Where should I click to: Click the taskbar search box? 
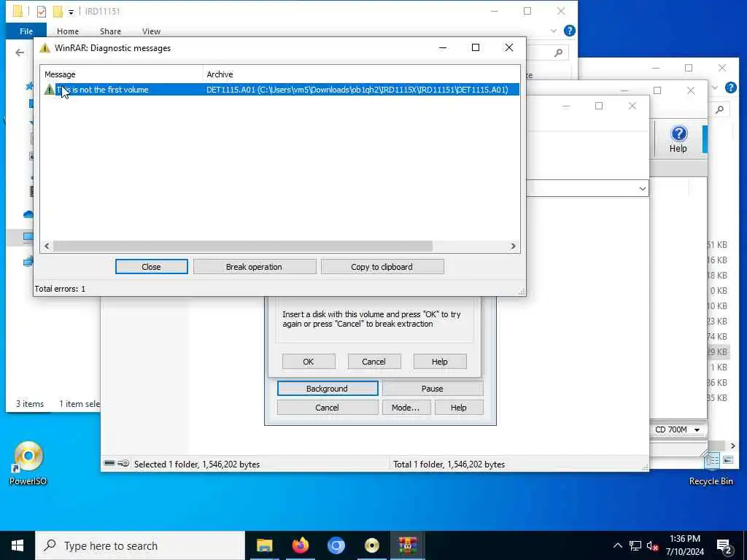coord(141,545)
